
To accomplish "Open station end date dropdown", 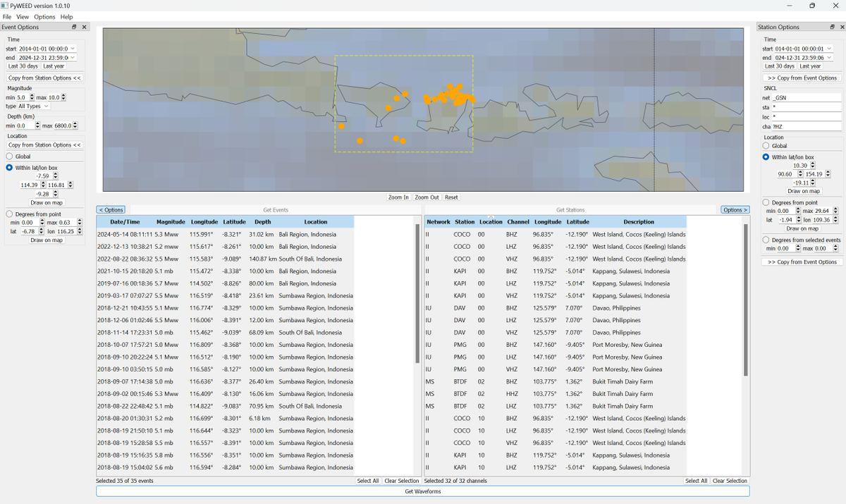I will (829, 57).
